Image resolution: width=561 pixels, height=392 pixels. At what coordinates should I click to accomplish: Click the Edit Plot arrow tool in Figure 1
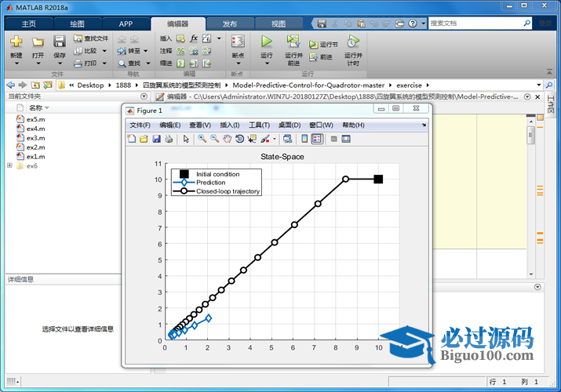186,139
